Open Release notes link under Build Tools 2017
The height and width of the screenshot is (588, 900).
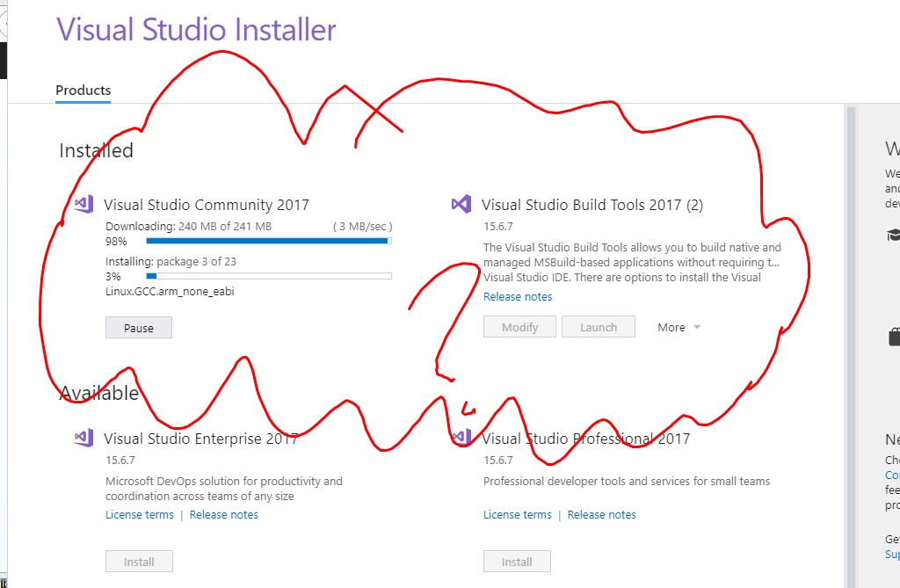(517, 297)
